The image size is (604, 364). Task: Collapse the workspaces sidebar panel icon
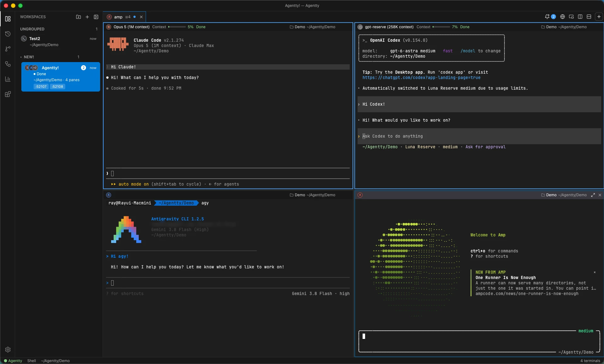click(96, 17)
